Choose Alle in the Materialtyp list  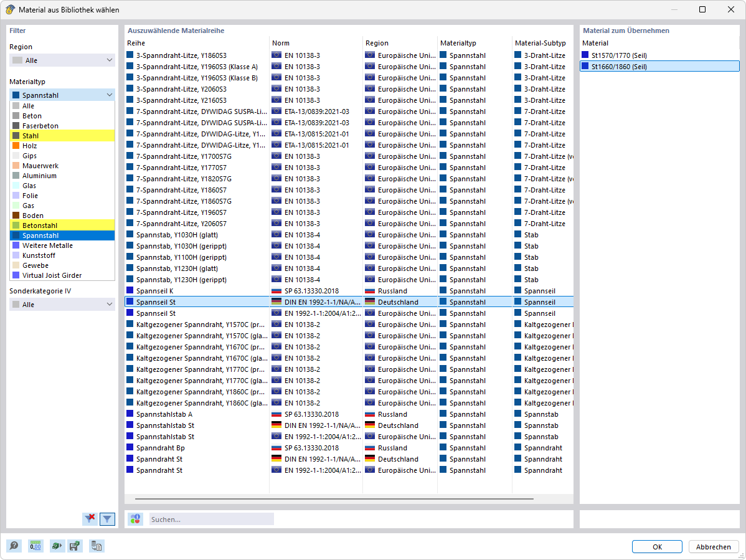pos(62,106)
